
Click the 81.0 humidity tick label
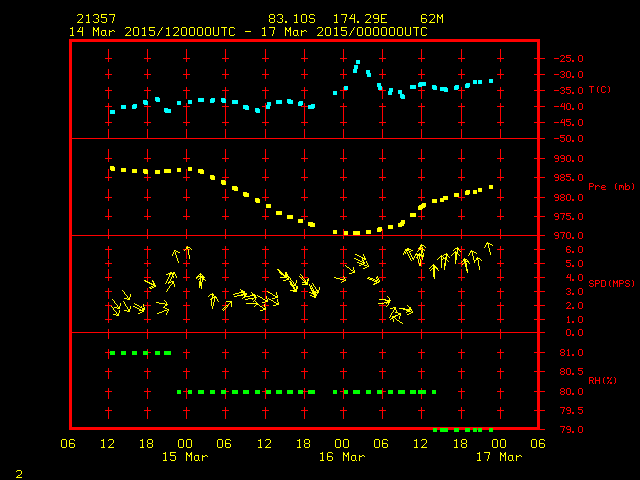point(571,353)
